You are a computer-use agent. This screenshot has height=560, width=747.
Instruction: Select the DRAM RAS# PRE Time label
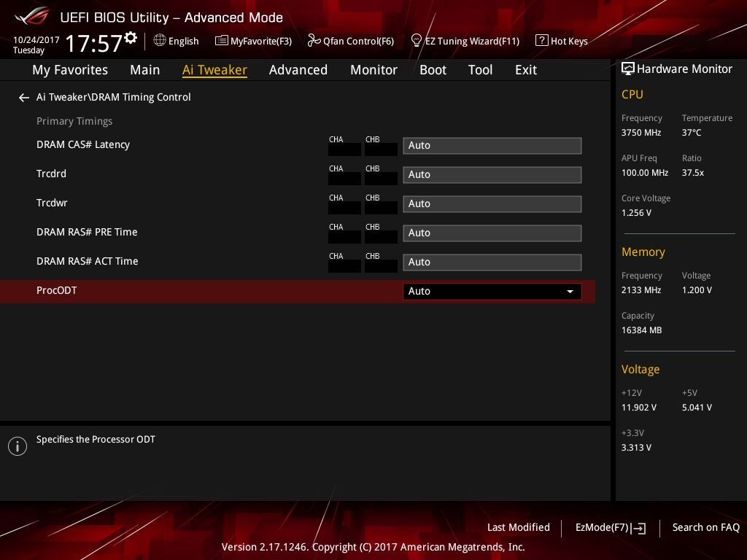[x=87, y=232]
